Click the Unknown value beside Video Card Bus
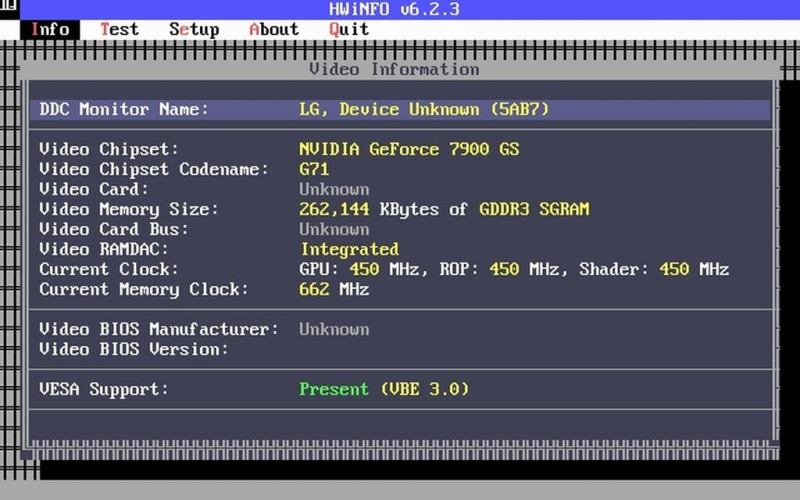This screenshot has height=500, width=800. [x=334, y=229]
